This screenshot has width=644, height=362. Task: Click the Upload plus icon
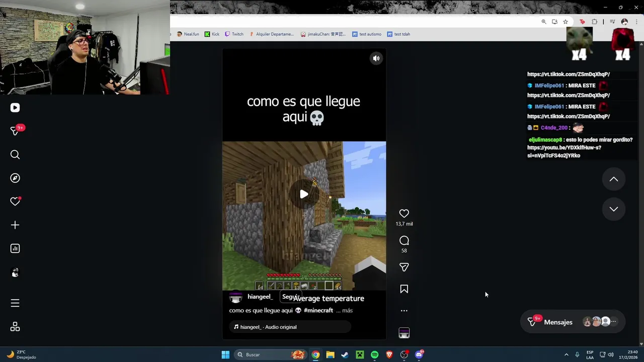pyautogui.click(x=15, y=225)
